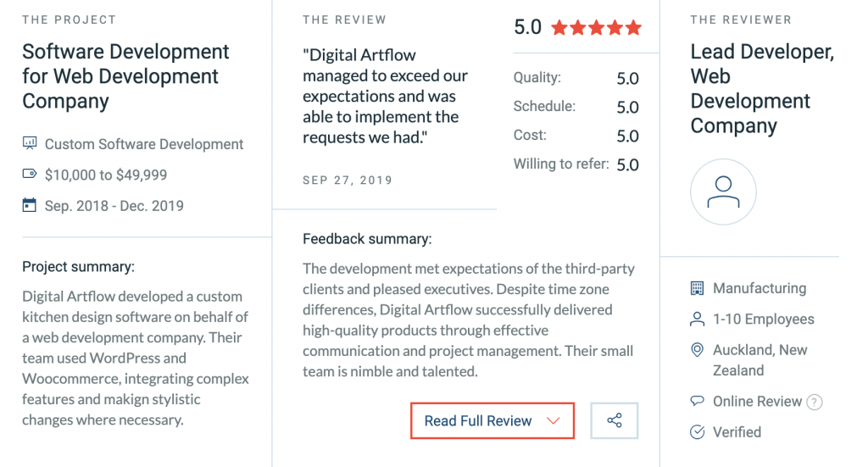The image size is (868, 467).
Task: Click the Verified checkmark icon
Action: (697, 431)
